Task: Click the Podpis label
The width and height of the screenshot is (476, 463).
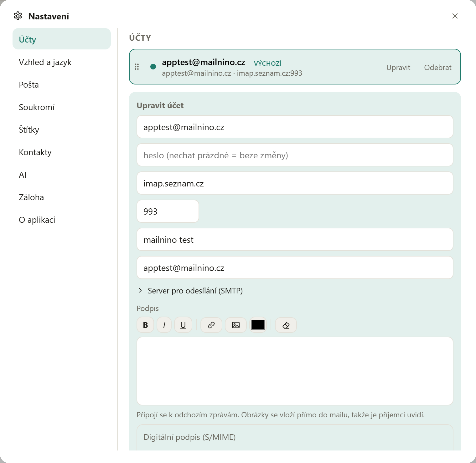Action: tap(147, 308)
